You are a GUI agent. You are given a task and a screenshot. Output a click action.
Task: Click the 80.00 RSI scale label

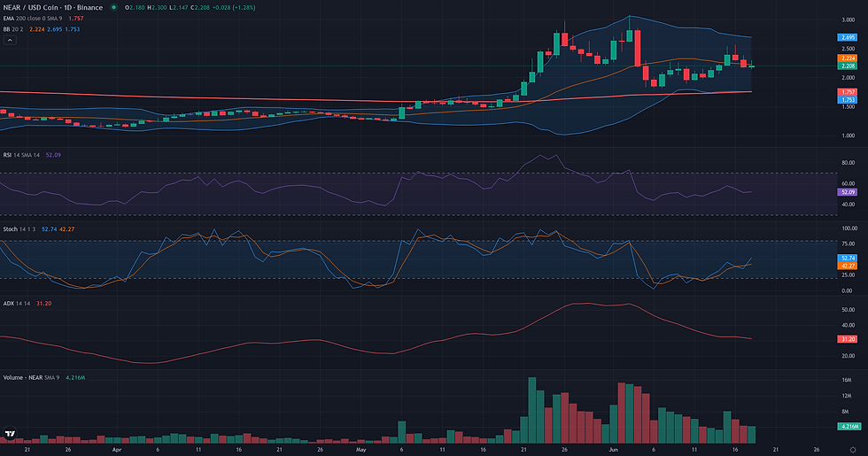click(x=848, y=163)
